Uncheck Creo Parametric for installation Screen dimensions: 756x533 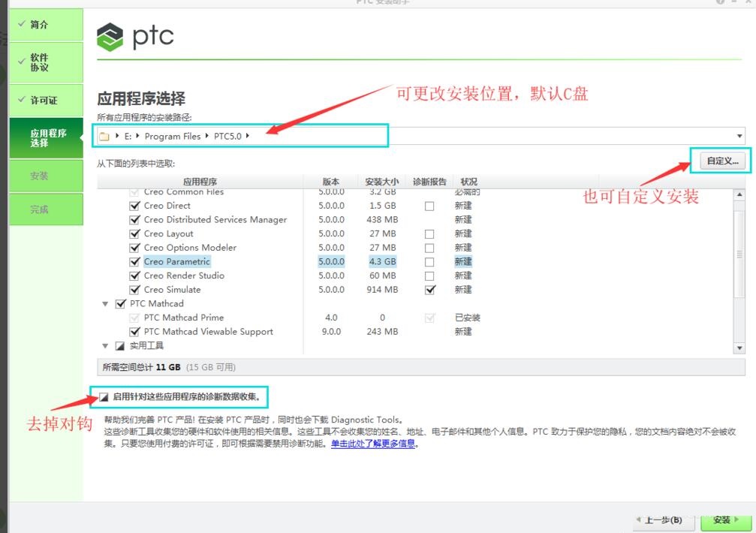pyautogui.click(x=135, y=262)
